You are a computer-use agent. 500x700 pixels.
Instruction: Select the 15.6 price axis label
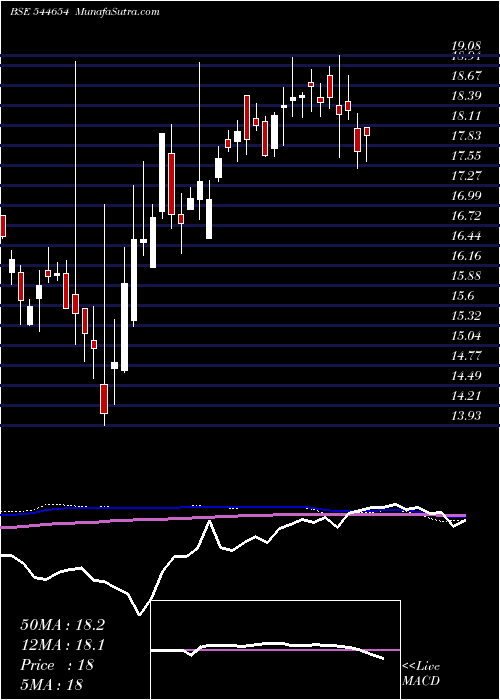click(x=462, y=296)
